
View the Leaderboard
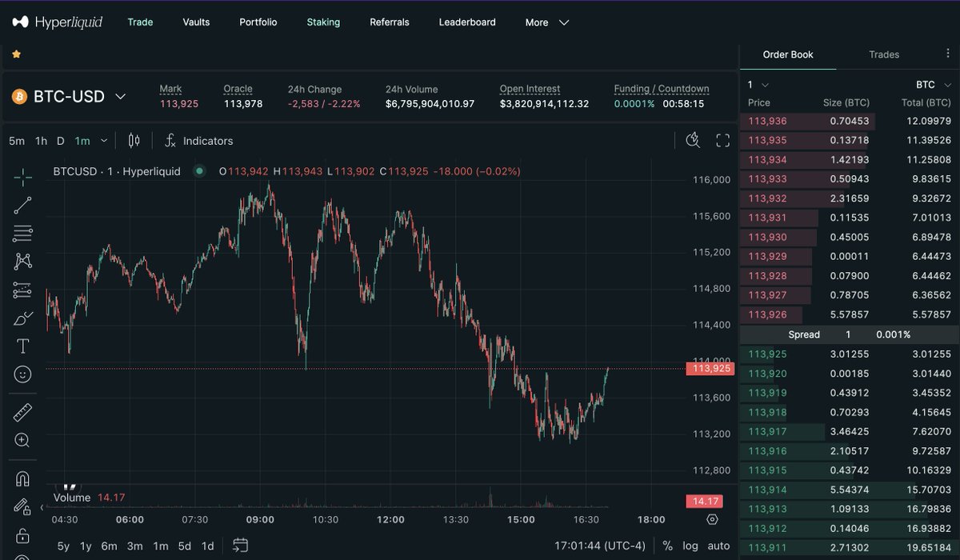pos(467,22)
